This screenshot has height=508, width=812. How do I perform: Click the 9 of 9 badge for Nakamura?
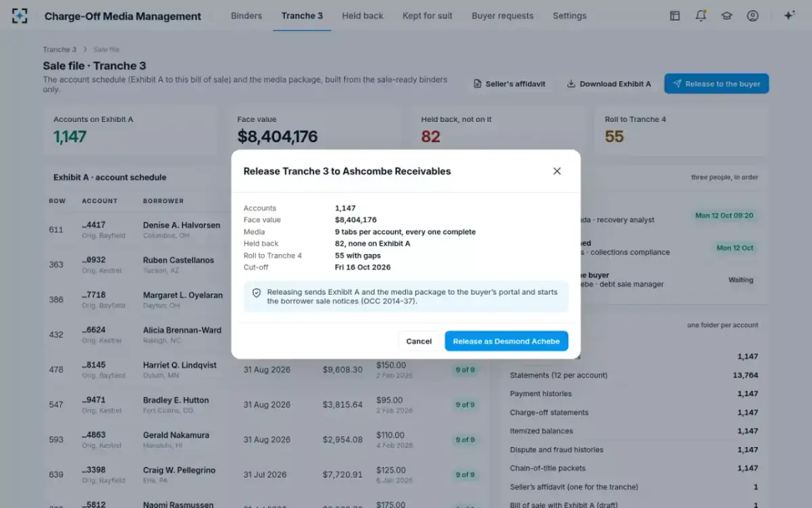point(465,440)
